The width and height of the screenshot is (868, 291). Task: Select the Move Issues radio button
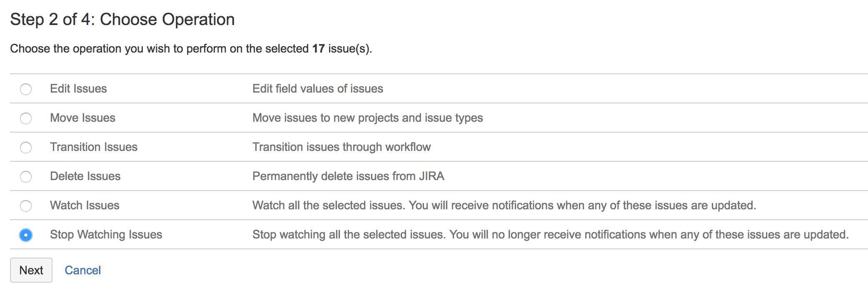pyautogui.click(x=26, y=118)
